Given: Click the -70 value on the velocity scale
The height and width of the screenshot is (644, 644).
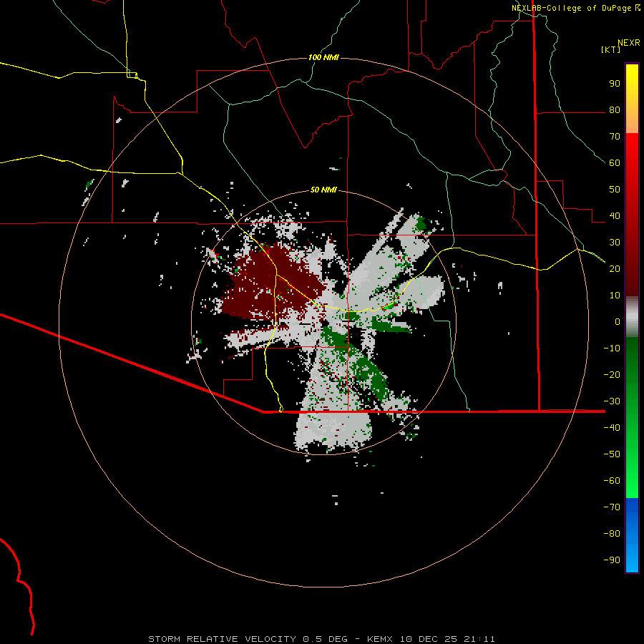Looking at the screenshot, I should tap(612, 507).
